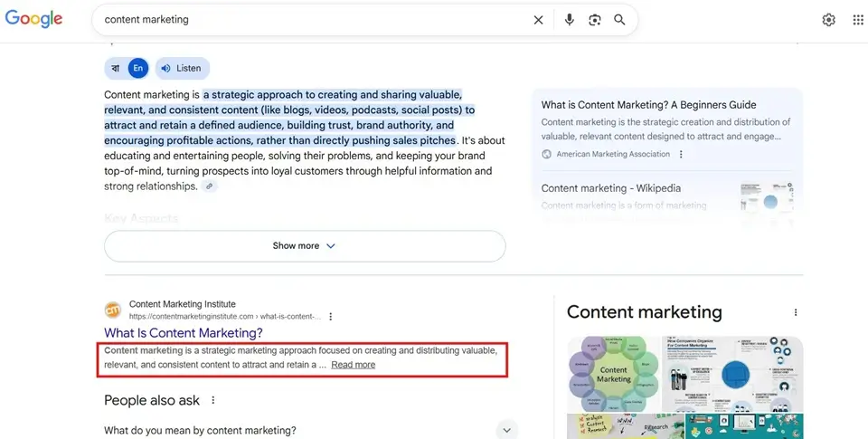Open the 'What Is Content Marketing?' result title
This screenshot has height=439, width=868.
coord(184,332)
